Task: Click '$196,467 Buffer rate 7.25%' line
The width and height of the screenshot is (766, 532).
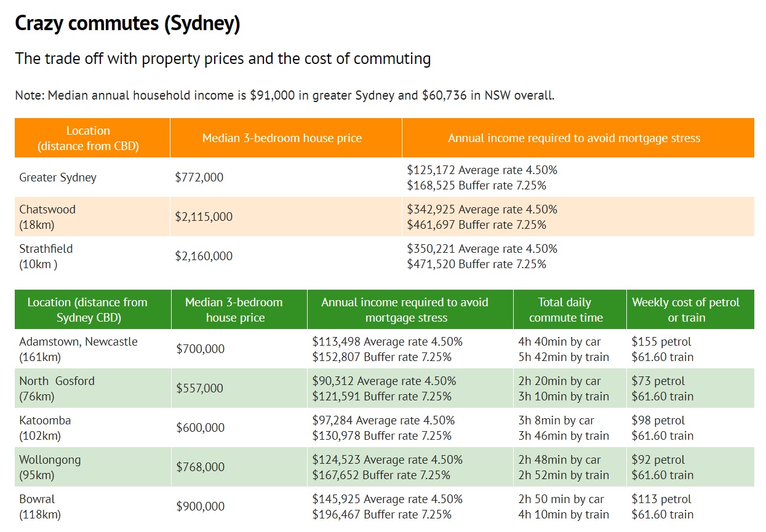Action: [382, 514]
